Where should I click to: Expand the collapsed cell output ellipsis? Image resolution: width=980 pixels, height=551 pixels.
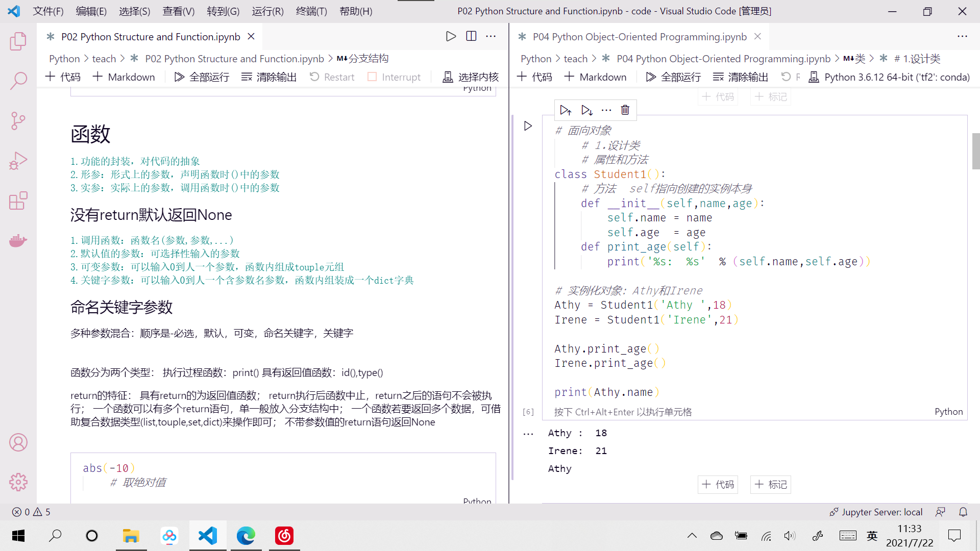click(528, 433)
